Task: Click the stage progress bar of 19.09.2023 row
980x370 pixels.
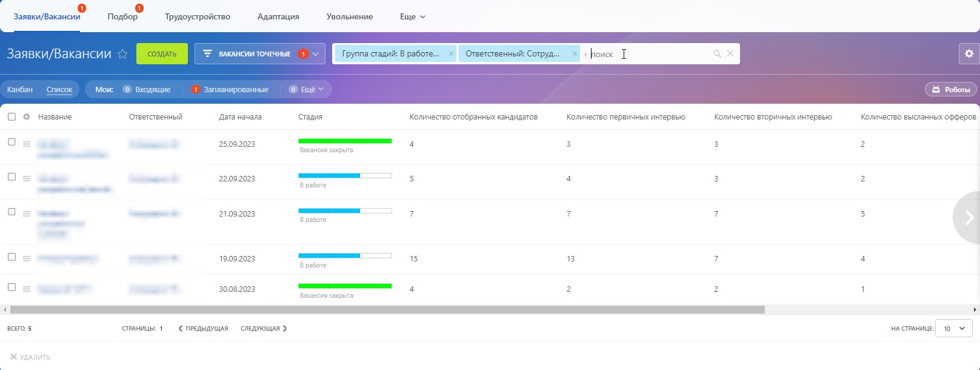Action: [x=345, y=256]
